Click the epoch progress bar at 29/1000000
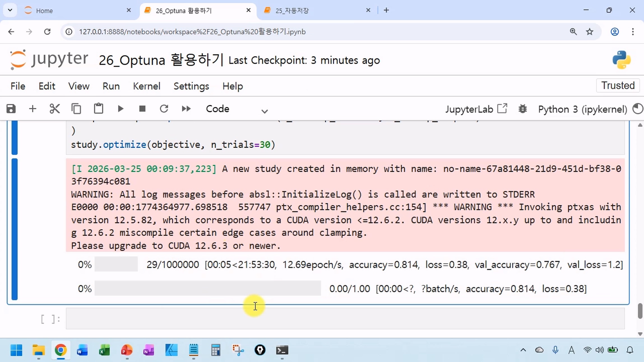Viewport: 644px width, 362px height. tap(116, 264)
